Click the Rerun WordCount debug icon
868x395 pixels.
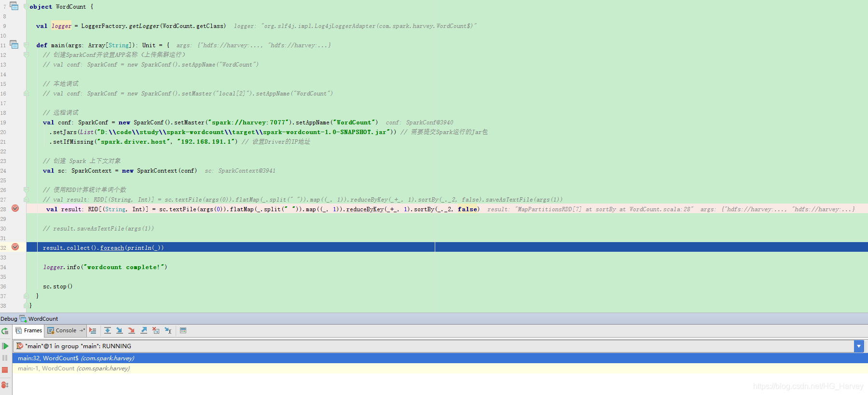pos(5,331)
